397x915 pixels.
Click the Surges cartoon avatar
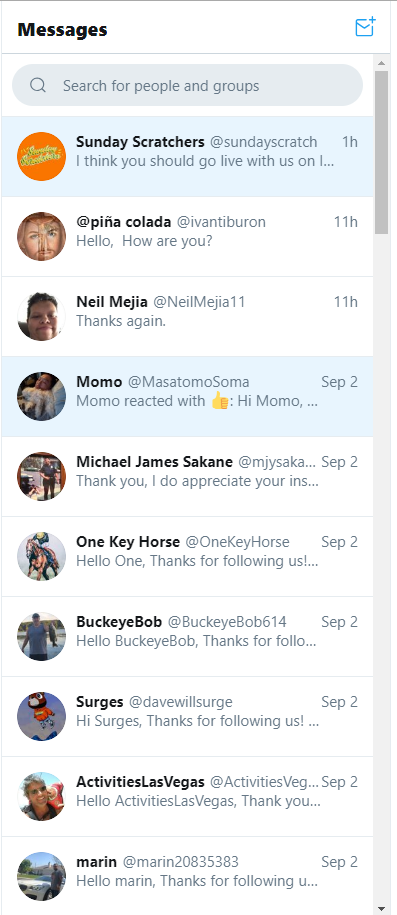point(41,716)
